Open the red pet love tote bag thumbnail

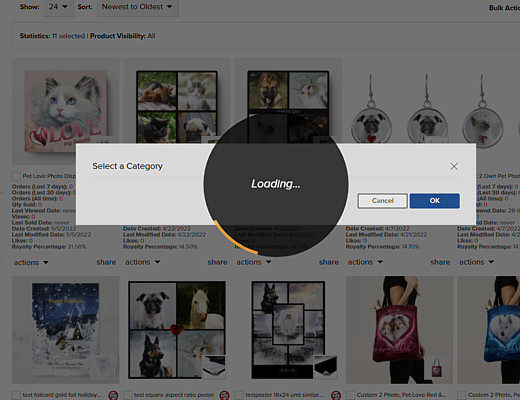pyautogui.click(x=399, y=330)
